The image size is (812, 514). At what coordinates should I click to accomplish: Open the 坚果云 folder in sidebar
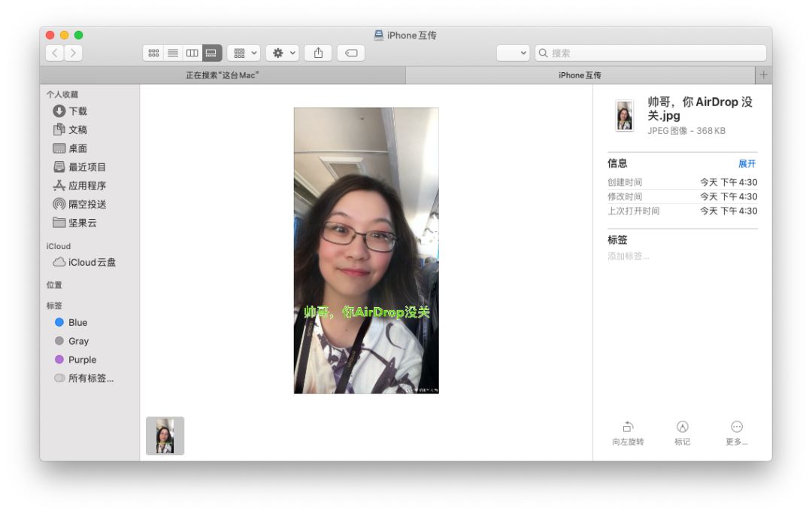point(78,222)
